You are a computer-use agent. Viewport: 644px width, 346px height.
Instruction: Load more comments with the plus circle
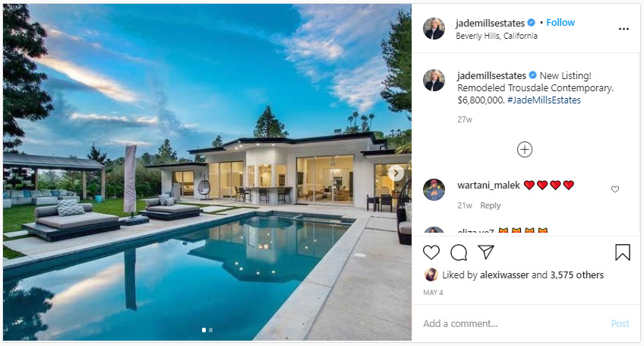(x=525, y=149)
